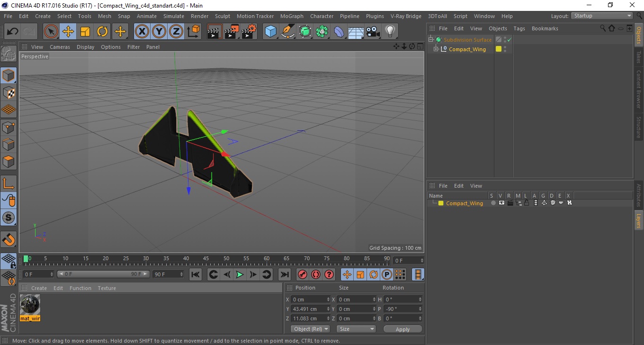Toggle Autokeying record button
The height and width of the screenshot is (345, 644).
pyautogui.click(x=316, y=274)
